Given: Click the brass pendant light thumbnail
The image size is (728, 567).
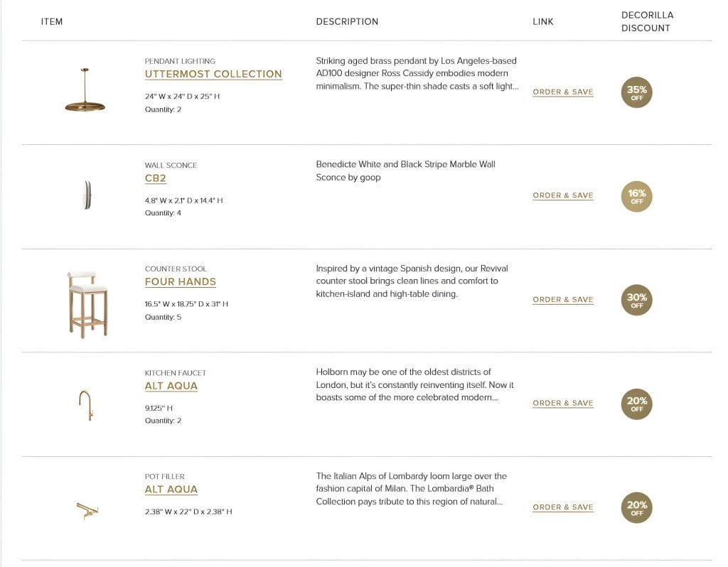Looking at the screenshot, I should pos(85,92).
